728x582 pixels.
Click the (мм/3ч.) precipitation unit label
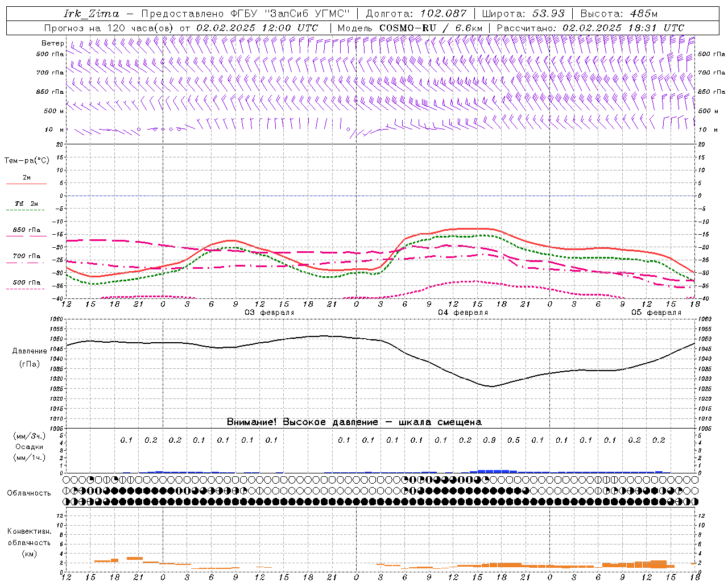[x=29, y=436]
